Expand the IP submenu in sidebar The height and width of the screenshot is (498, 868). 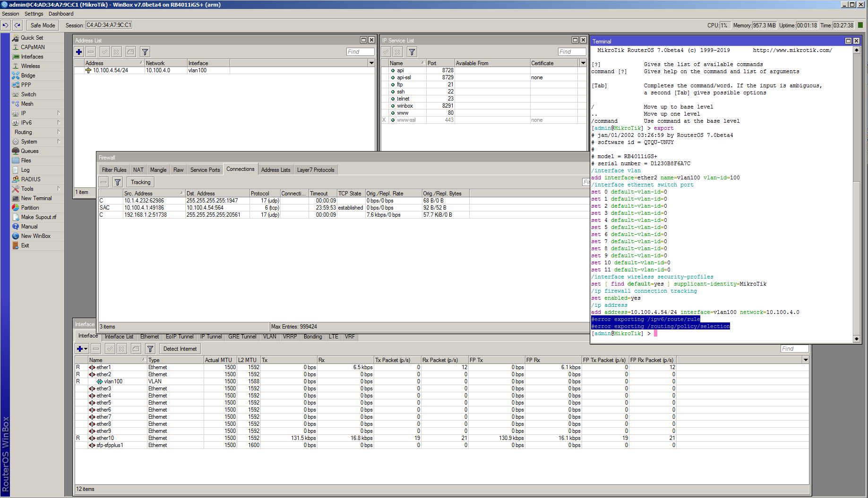[x=24, y=113]
